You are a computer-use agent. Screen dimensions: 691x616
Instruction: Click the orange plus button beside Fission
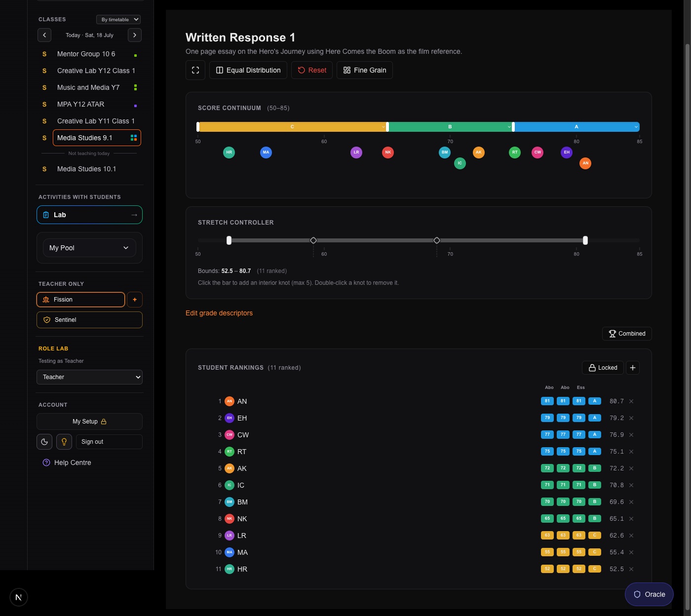coord(135,300)
